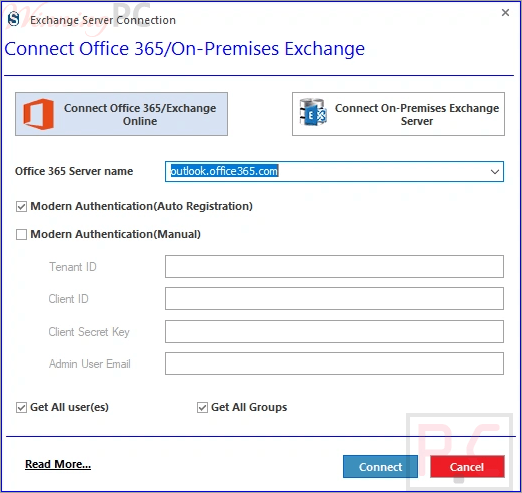Image resolution: width=522 pixels, height=493 pixels.
Task: Enable Modern Authentication (Manual) checkbox
Action: pyautogui.click(x=21, y=234)
